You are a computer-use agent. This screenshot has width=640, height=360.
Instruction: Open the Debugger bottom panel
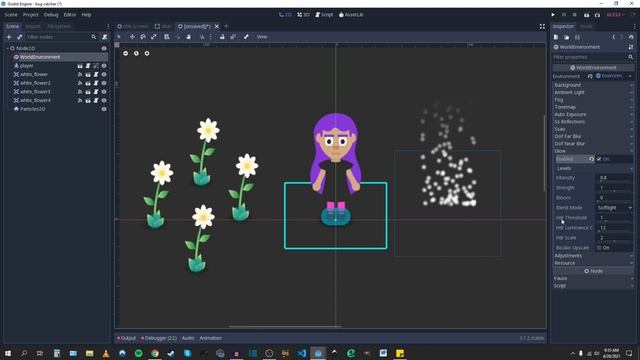(x=159, y=338)
